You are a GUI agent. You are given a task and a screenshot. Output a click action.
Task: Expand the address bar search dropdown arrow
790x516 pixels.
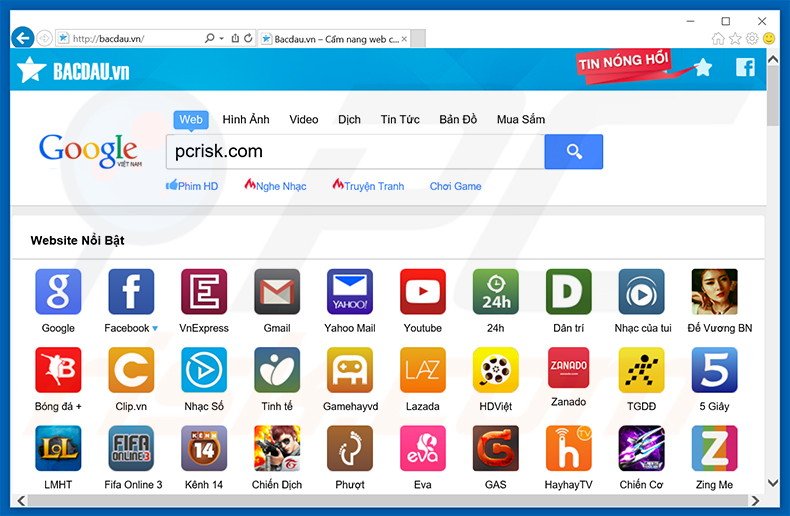click(x=221, y=38)
